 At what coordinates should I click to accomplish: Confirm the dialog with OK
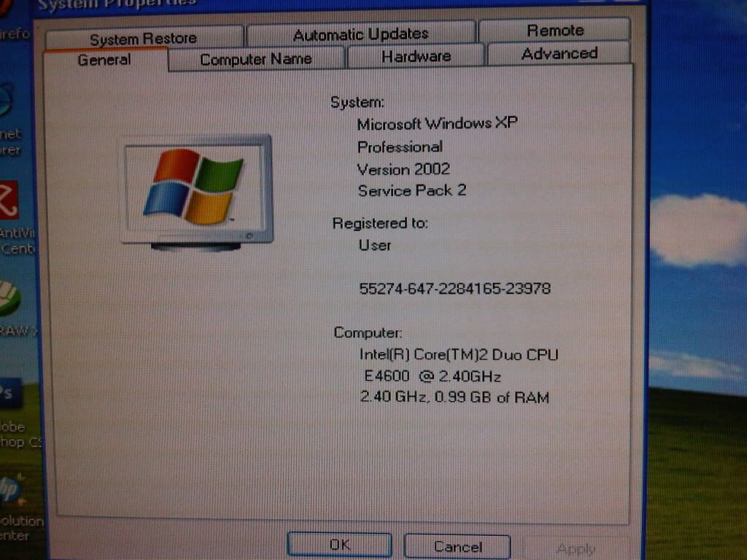click(340, 544)
